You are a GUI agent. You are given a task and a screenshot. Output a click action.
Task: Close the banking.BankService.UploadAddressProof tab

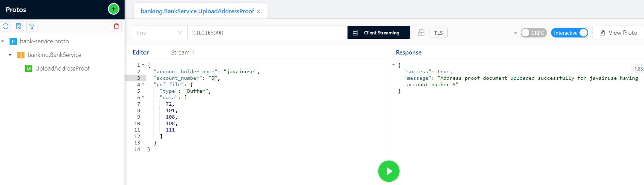click(259, 11)
